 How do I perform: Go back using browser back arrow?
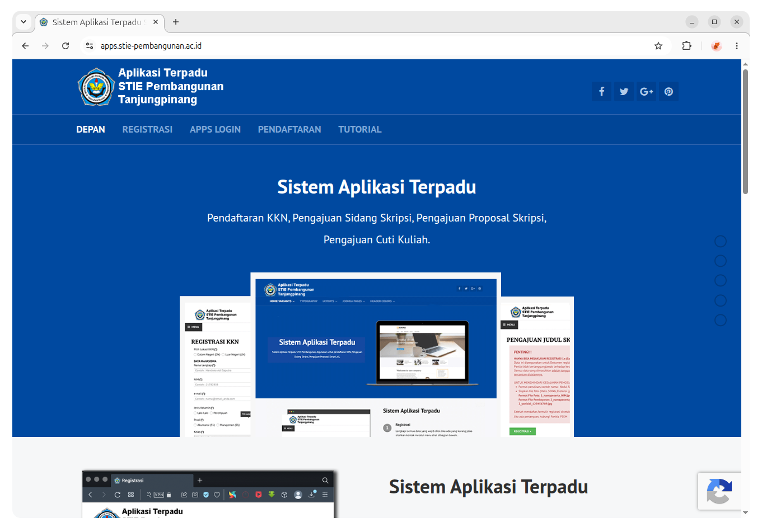(x=25, y=46)
